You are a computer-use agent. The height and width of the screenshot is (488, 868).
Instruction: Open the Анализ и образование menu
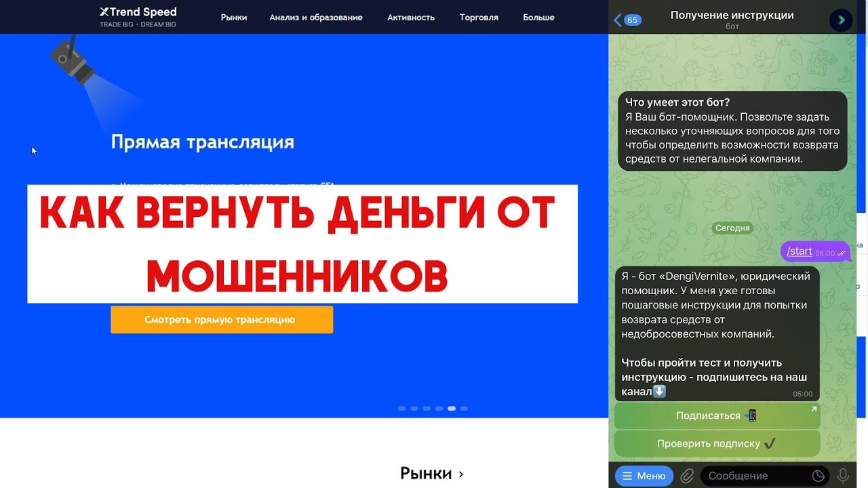click(x=316, y=18)
